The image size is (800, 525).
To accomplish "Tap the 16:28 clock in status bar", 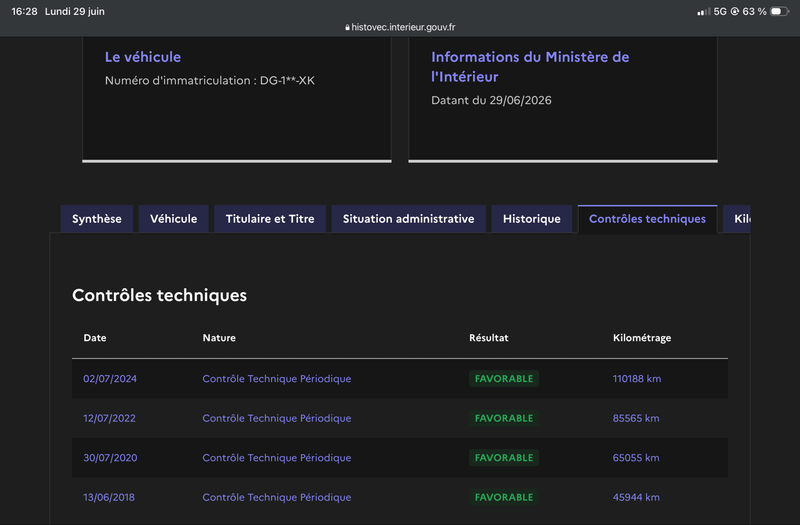I will [24, 11].
